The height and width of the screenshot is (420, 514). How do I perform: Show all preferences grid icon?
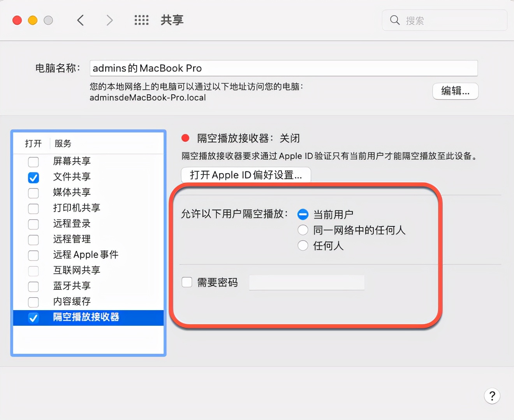pyautogui.click(x=141, y=20)
